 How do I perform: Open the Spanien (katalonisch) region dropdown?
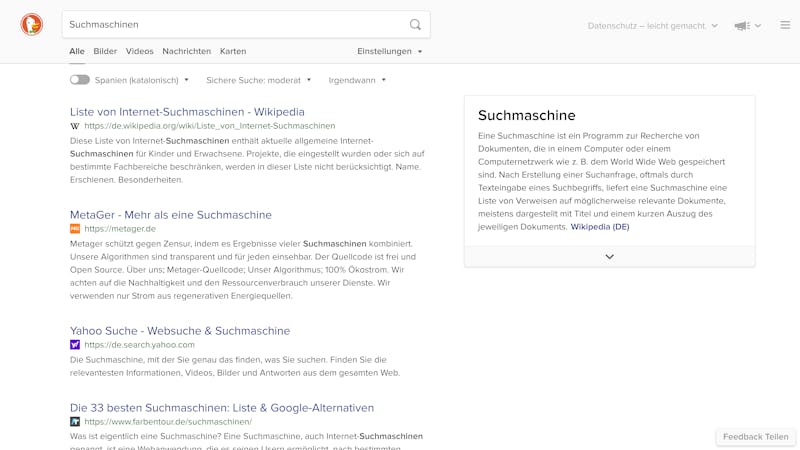(x=141, y=80)
